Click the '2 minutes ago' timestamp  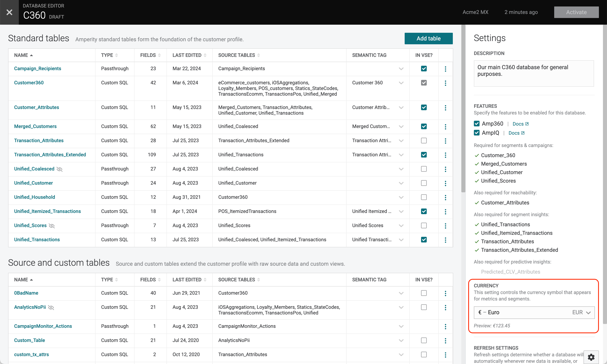(x=521, y=12)
